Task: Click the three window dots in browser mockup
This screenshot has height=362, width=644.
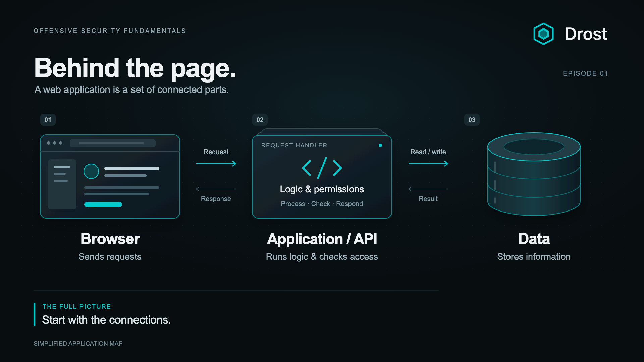Action: 55,143
